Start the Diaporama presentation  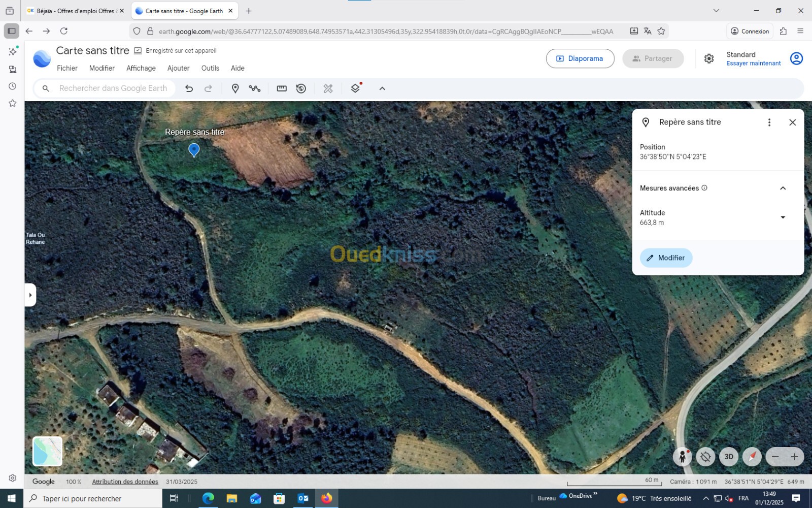[580, 58]
